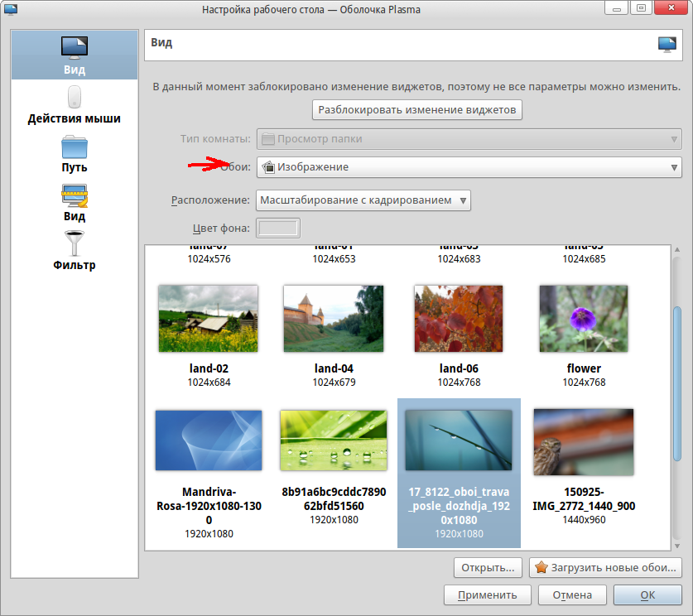Screen dimensions: 693x616
Task: Click the land-02 caption text
Action: click(x=209, y=368)
